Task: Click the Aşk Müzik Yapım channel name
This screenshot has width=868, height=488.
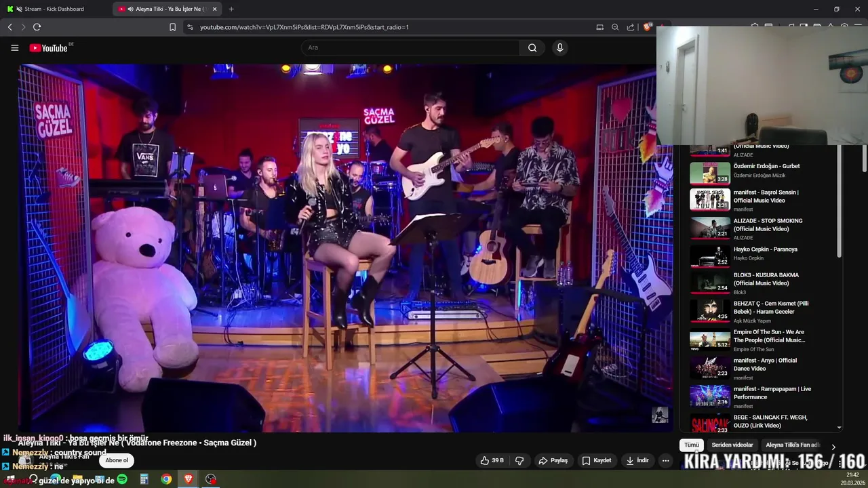Action: point(752,321)
